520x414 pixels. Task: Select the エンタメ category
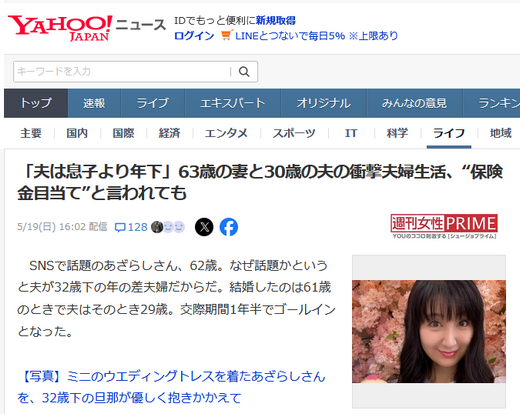click(226, 133)
